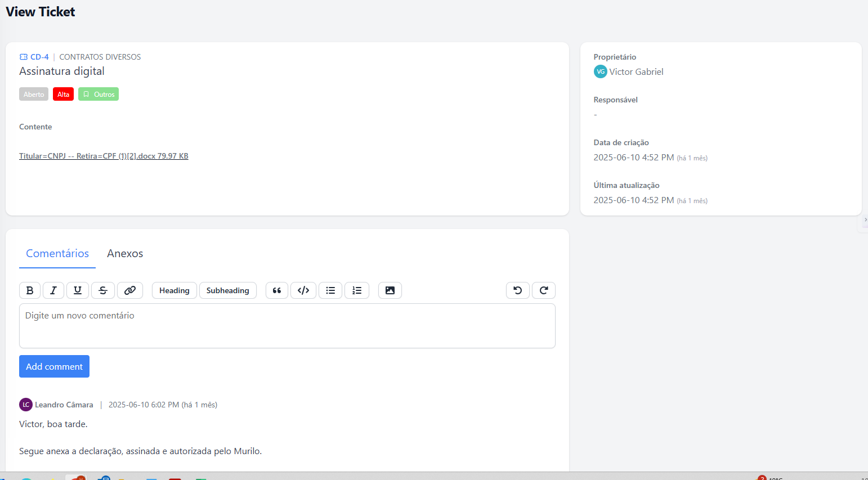Insert an image into comment
The height and width of the screenshot is (480, 868).
click(x=390, y=290)
